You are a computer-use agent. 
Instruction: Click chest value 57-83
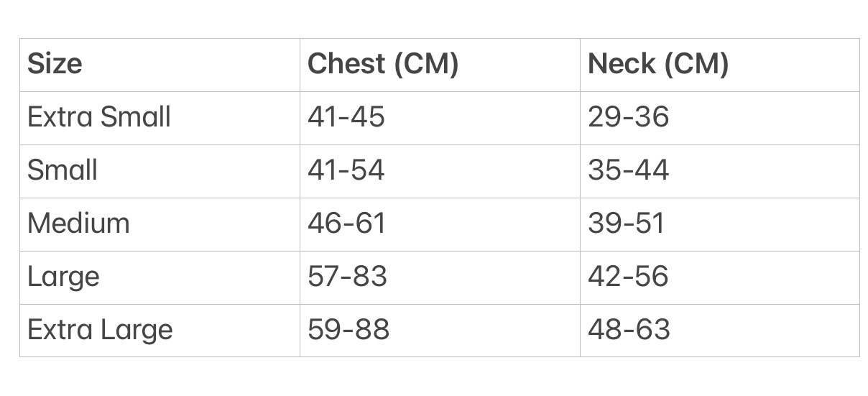click(348, 276)
